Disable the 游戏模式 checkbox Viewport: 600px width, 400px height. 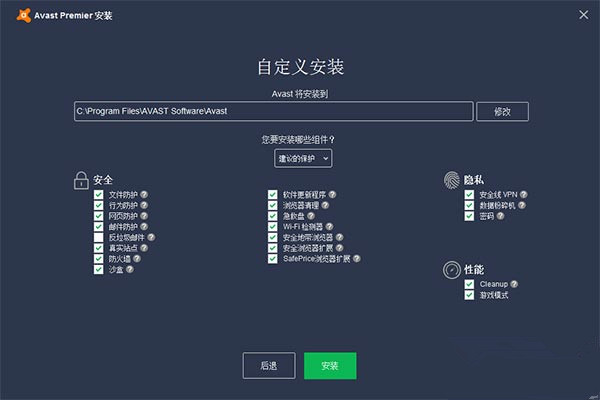pyautogui.click(x=470, y=295)
